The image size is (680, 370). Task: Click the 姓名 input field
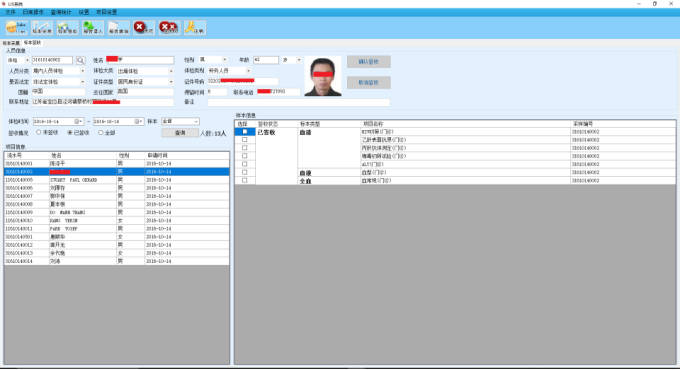[140, 60]
